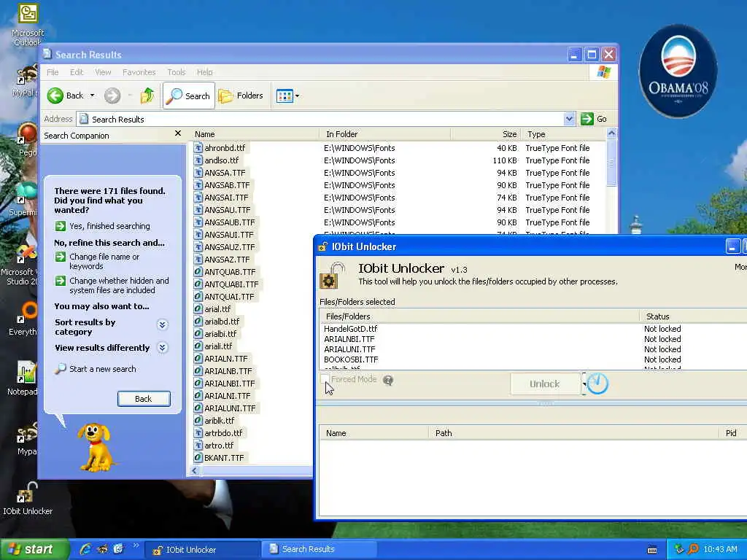Open the Views icon in the toolbar

285,96
